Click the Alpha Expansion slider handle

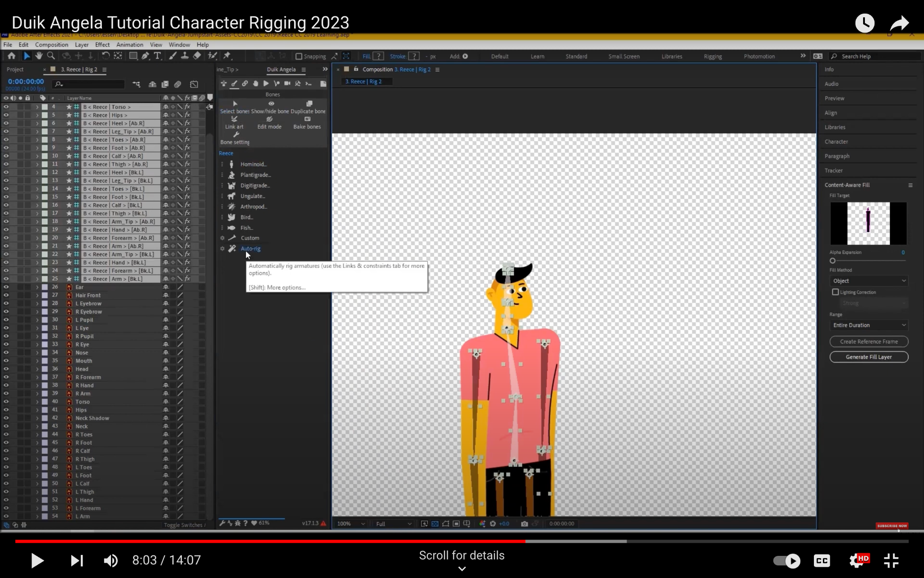832,261
